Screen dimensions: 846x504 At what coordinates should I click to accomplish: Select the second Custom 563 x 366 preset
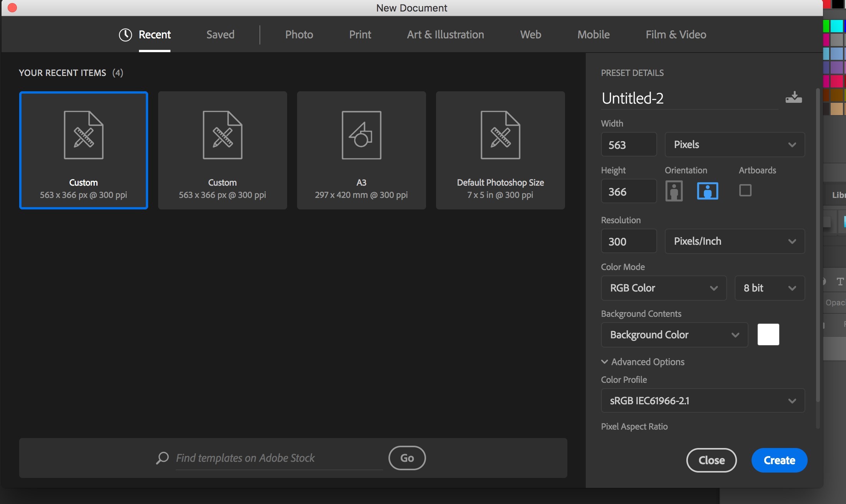222,150
